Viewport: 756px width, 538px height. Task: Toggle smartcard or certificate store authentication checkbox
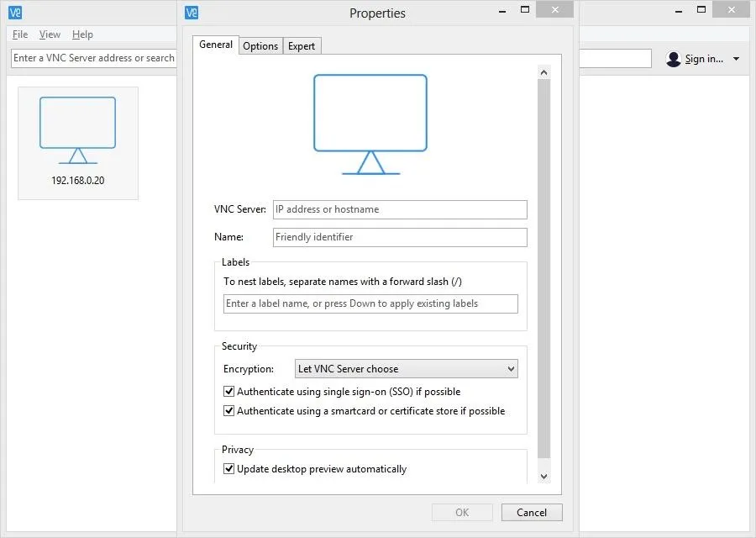click(229, 410)
